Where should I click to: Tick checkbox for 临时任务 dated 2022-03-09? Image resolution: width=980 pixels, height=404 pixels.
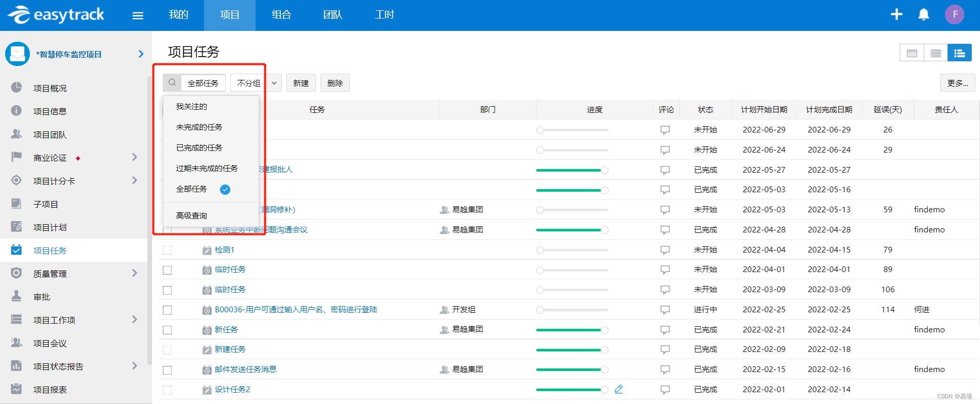pos(167,290)
